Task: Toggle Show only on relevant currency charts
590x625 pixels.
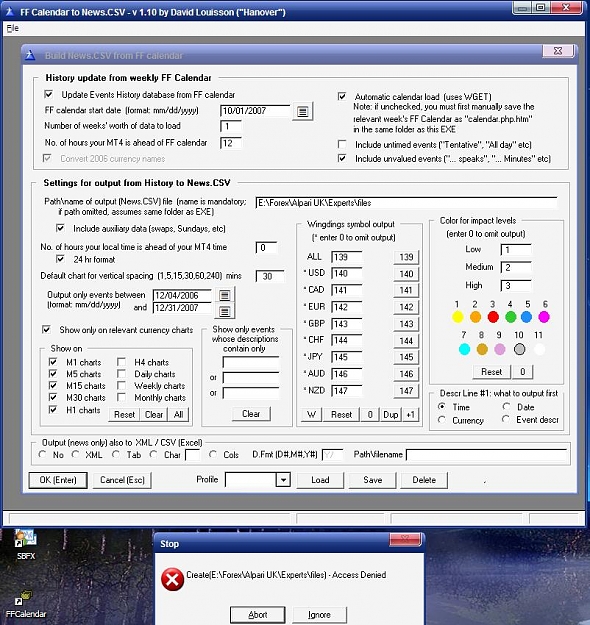Action: pos(47,330)
